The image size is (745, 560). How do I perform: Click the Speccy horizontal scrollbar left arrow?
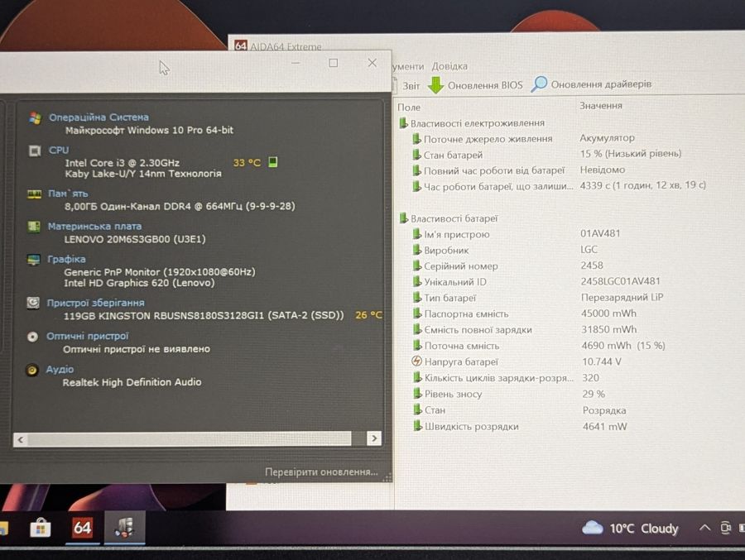tap(21, 439)
